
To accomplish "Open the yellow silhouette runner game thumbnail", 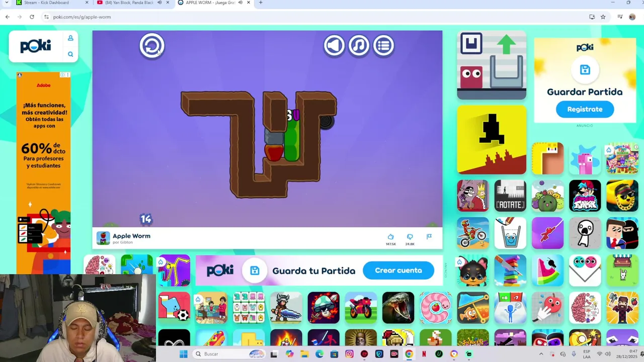I will pyautogui.click(x=492, y=140).
